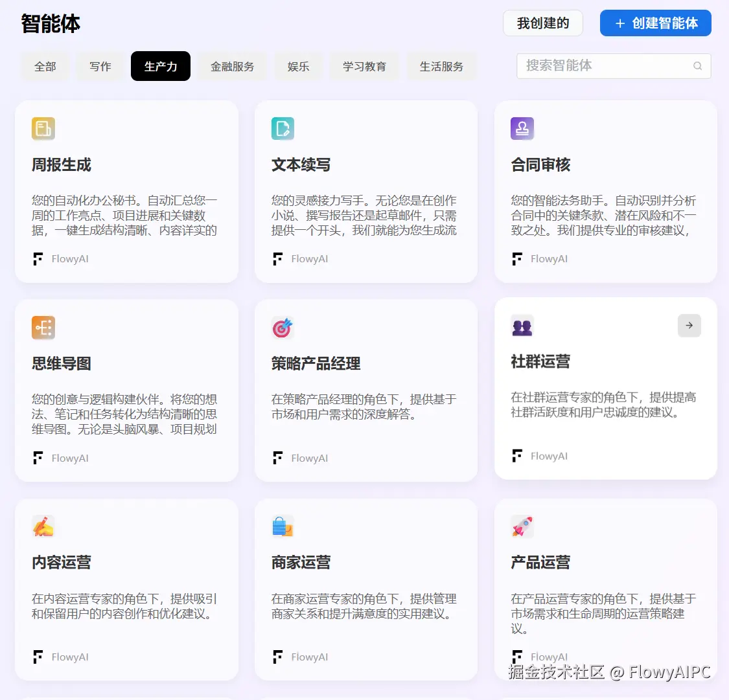Screen dimensions: 729x700
Task: Open the 周报生成 agent title
Action: click(x=62, y=165)
